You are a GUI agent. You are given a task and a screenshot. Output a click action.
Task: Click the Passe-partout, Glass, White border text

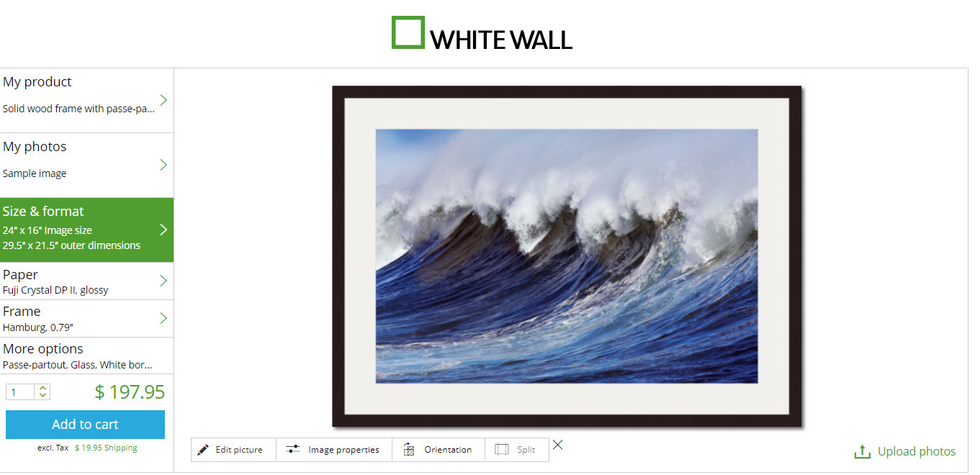[x=78, y=365]
